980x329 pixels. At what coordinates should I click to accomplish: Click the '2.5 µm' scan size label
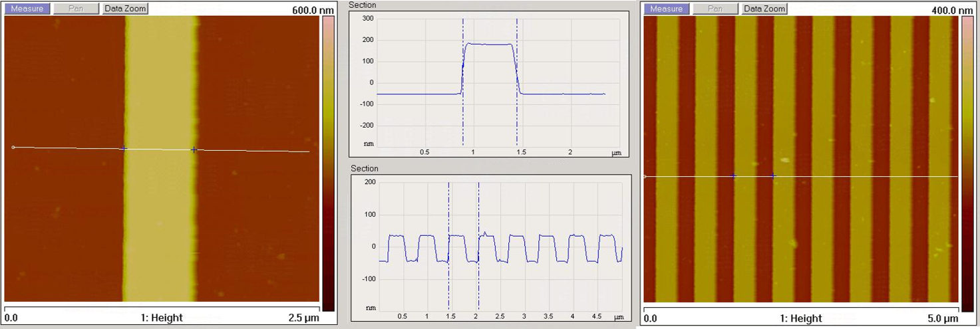[305, 318]
